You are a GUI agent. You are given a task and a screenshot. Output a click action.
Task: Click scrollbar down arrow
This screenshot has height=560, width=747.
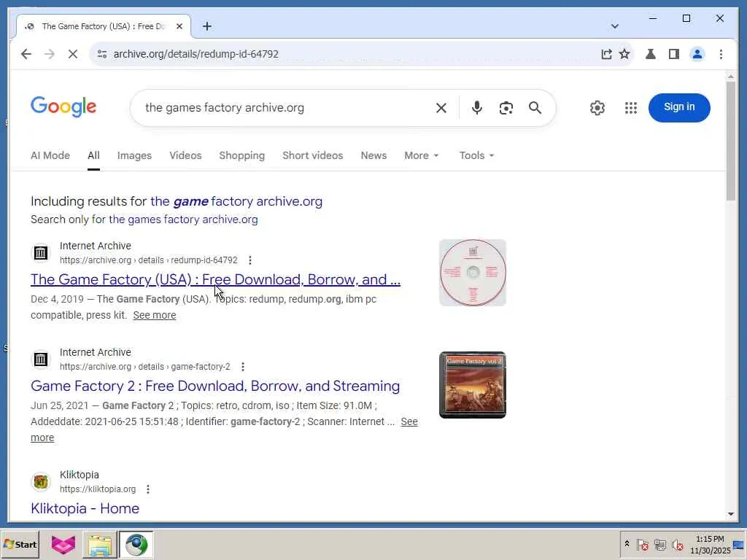731,514
